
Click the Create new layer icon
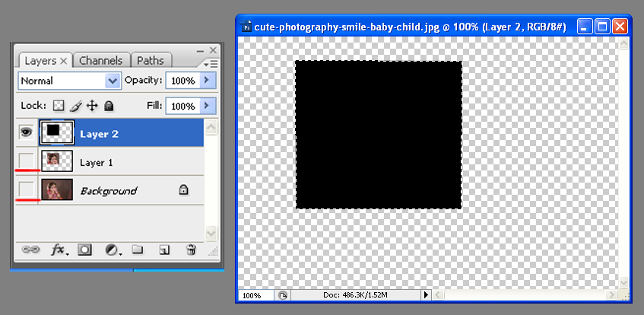coord(163,249)
